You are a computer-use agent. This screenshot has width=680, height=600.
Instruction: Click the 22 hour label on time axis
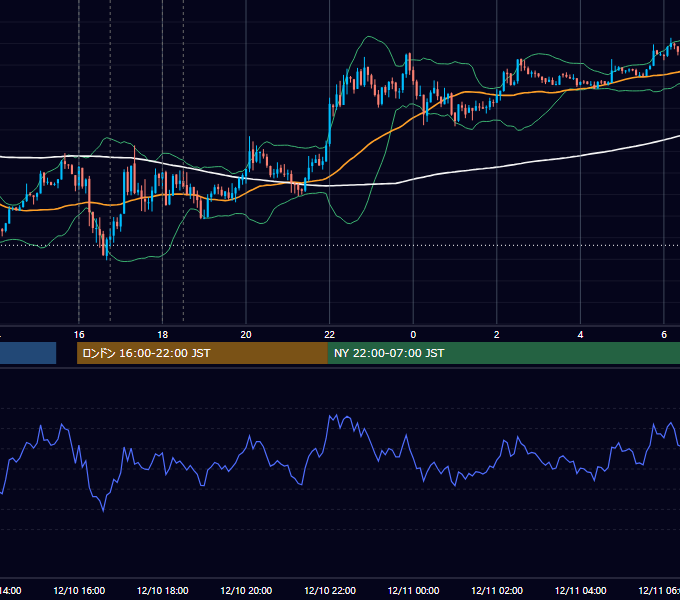click(x=330, y=334)
